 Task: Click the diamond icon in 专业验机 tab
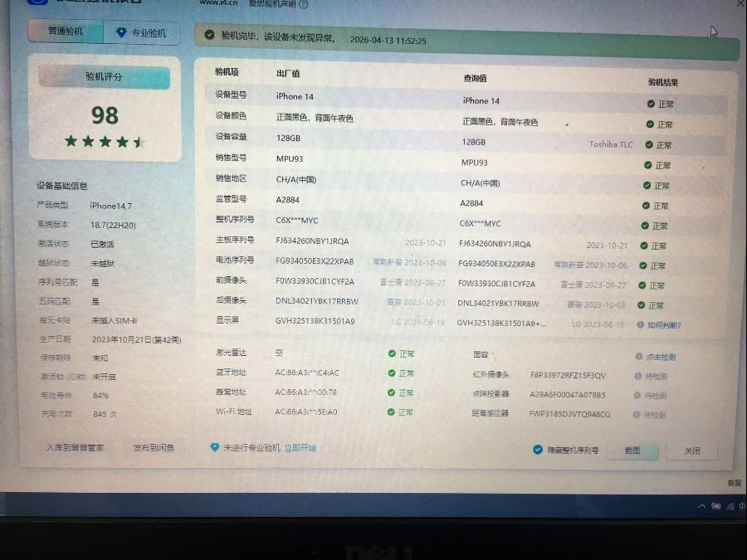pos(121,32)
